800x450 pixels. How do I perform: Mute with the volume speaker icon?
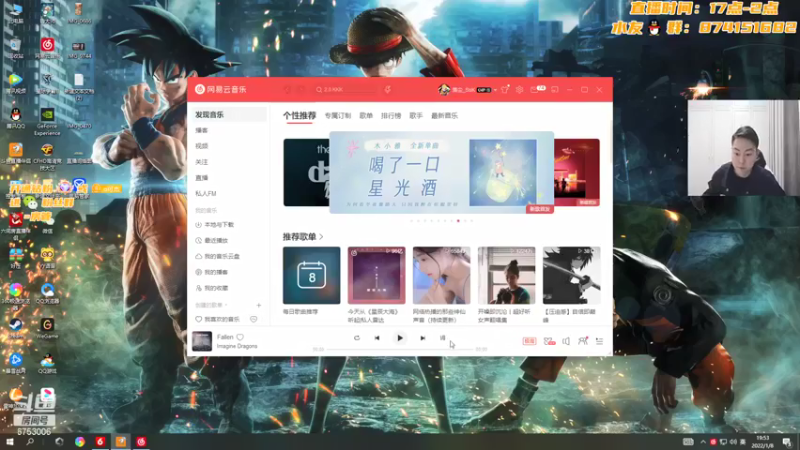(x=566, y=341)
